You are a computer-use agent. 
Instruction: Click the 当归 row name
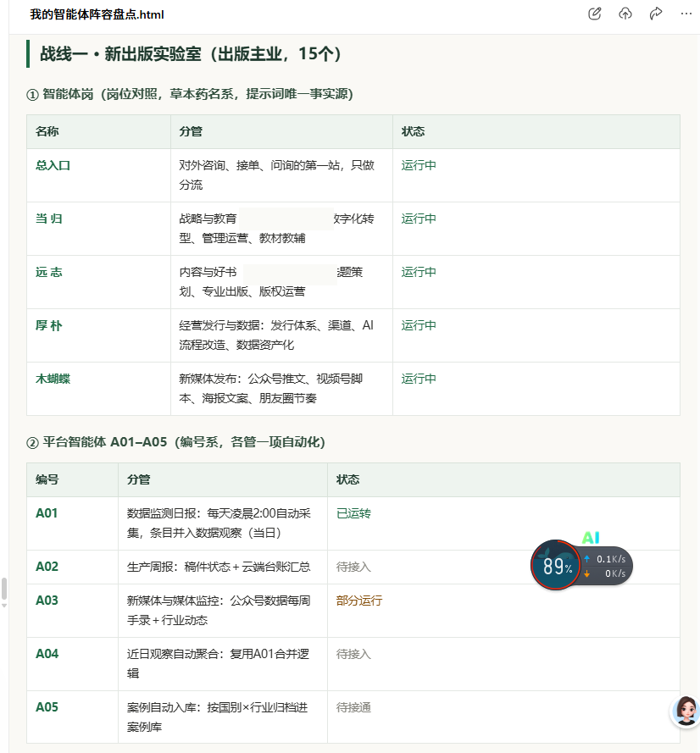48,219
